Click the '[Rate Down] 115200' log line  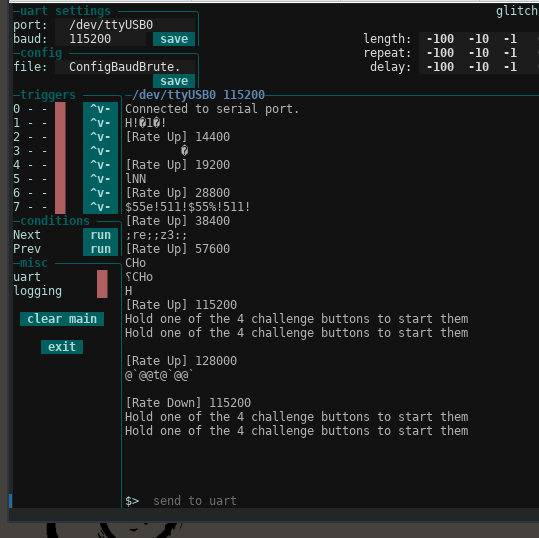[x=188, y=403]
